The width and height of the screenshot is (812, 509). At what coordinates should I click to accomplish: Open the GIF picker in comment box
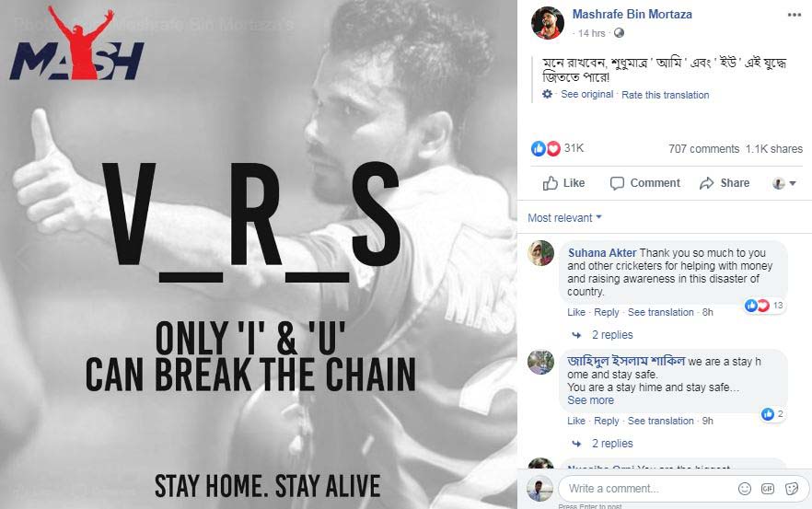click(x=768, y=488)
